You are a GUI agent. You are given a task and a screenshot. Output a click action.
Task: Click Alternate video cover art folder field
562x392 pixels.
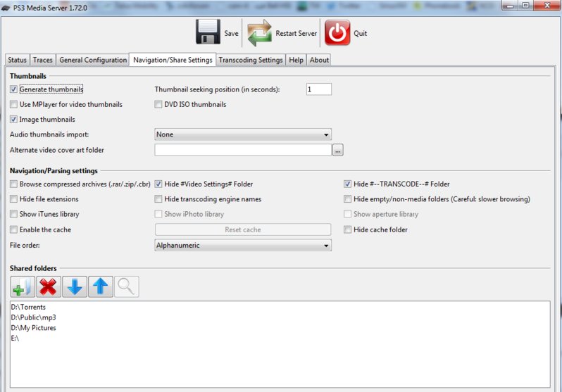click(243, 150)
